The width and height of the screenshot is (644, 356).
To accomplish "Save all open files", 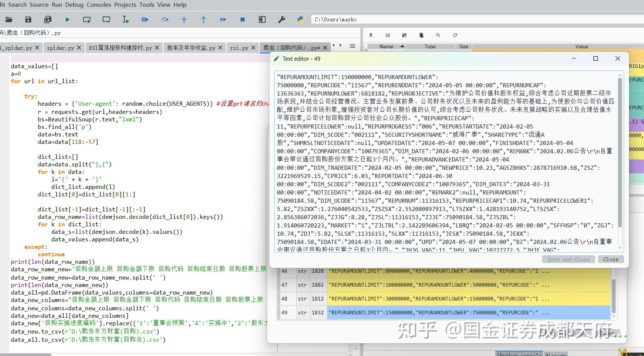I will [48, 19].
